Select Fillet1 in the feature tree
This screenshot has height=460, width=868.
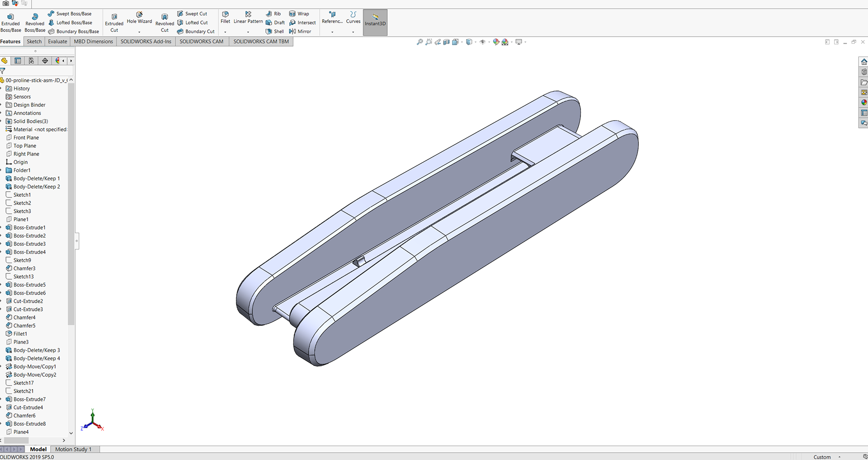pos(16,334)
